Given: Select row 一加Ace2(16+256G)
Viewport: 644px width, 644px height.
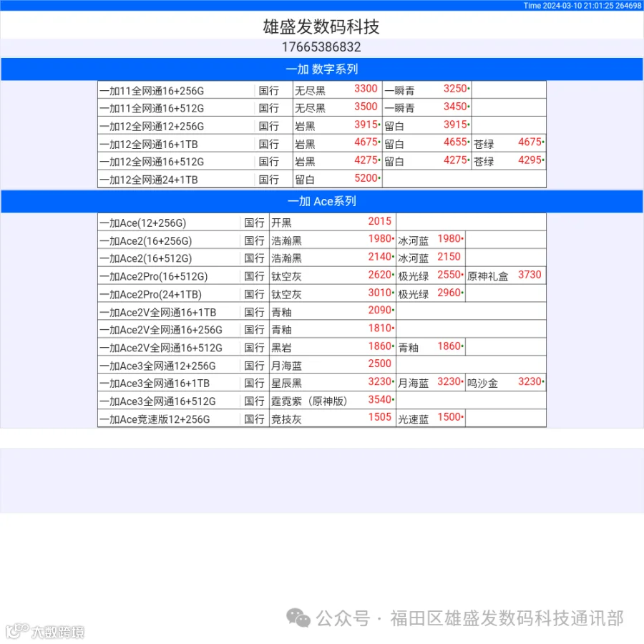Looking at the screenshot, I should click(322, 240).
